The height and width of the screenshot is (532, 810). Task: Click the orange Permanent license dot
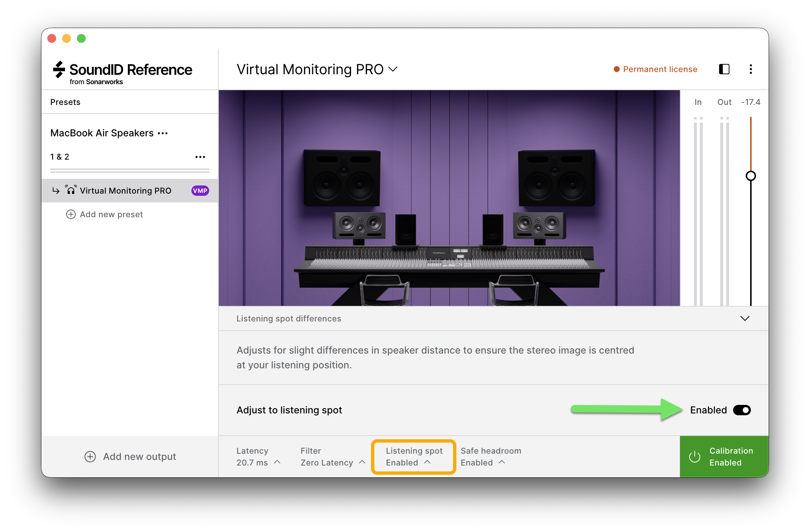click(616, 69)
